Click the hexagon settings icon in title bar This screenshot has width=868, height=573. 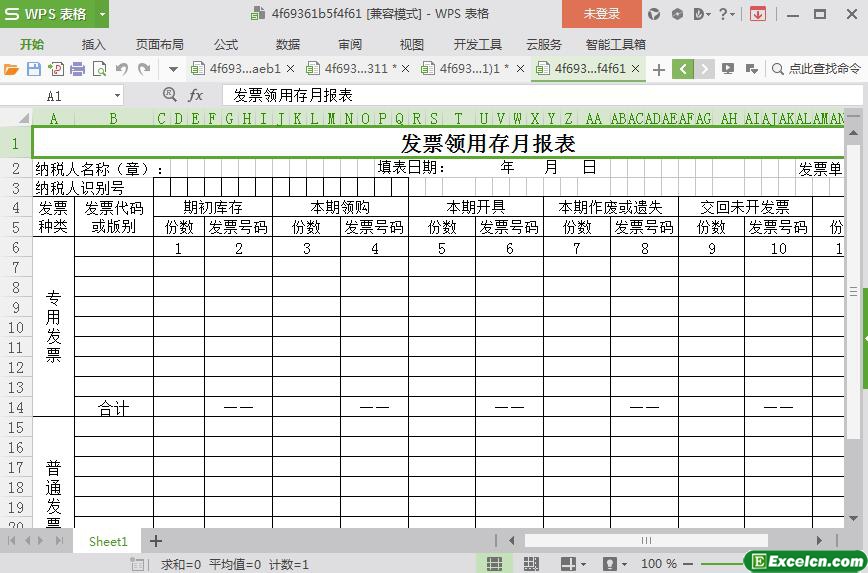click(677, 14)
